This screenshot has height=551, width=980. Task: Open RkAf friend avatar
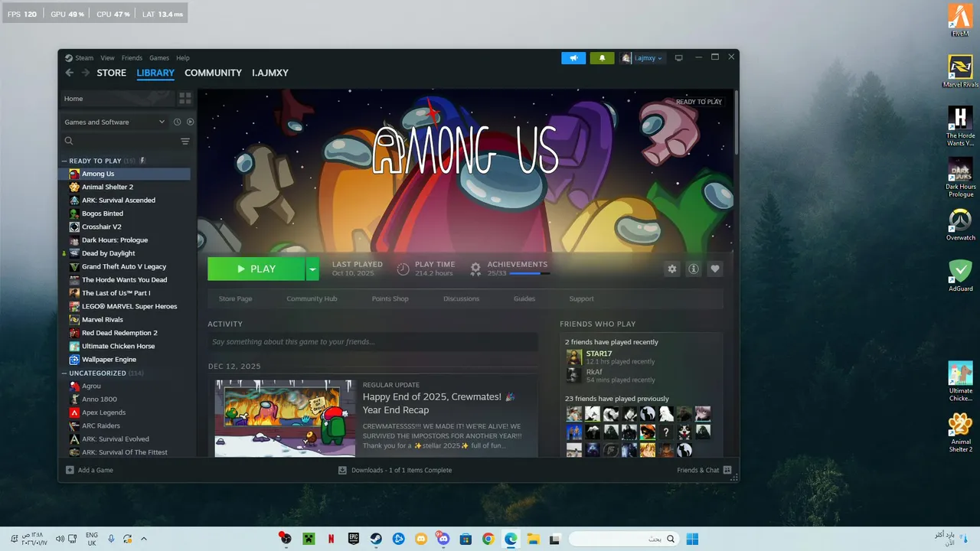pyautogui.click(x=574, y=375)
